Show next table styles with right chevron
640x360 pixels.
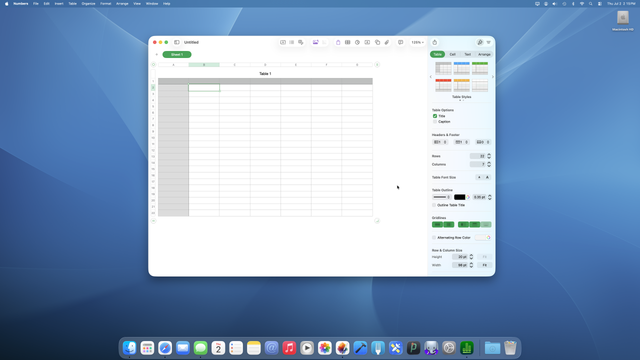click(493, 77)
